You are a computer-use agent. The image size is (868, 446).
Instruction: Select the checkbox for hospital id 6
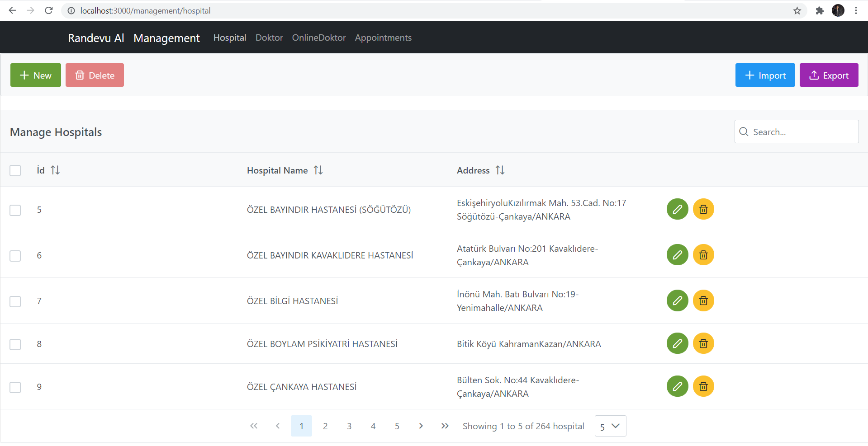click(15, 256)
